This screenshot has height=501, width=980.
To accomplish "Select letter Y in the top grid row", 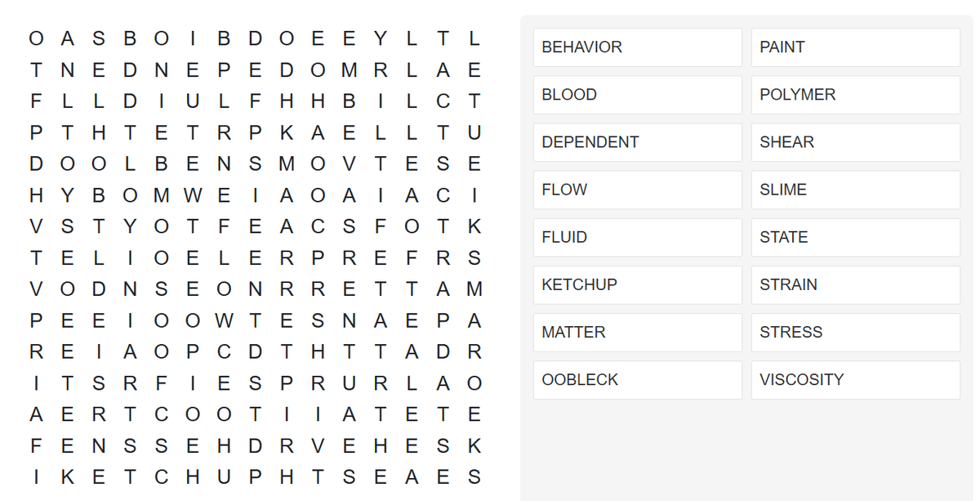I will point(380,38).
